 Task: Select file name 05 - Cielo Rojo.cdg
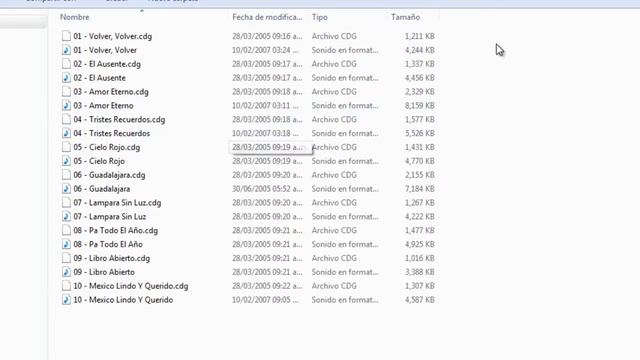coord(107,147)
